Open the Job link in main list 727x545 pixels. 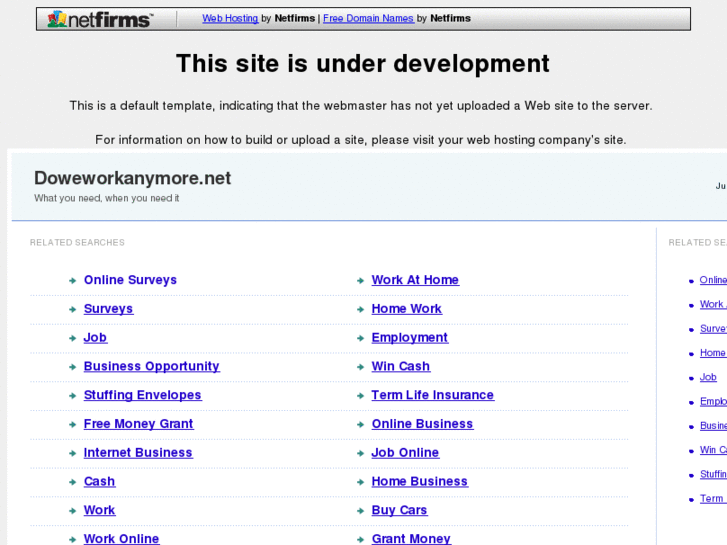click(x=95, y=338)
